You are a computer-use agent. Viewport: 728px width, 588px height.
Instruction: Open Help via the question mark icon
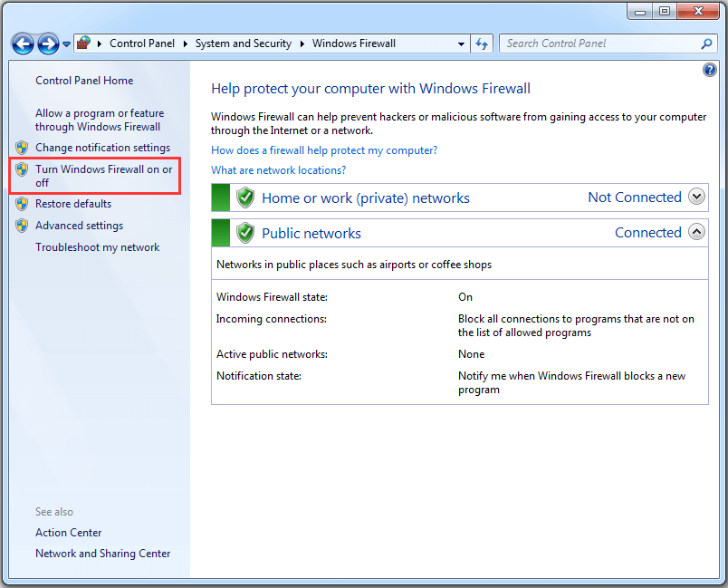pyautogui.click(x=709, y=70)
